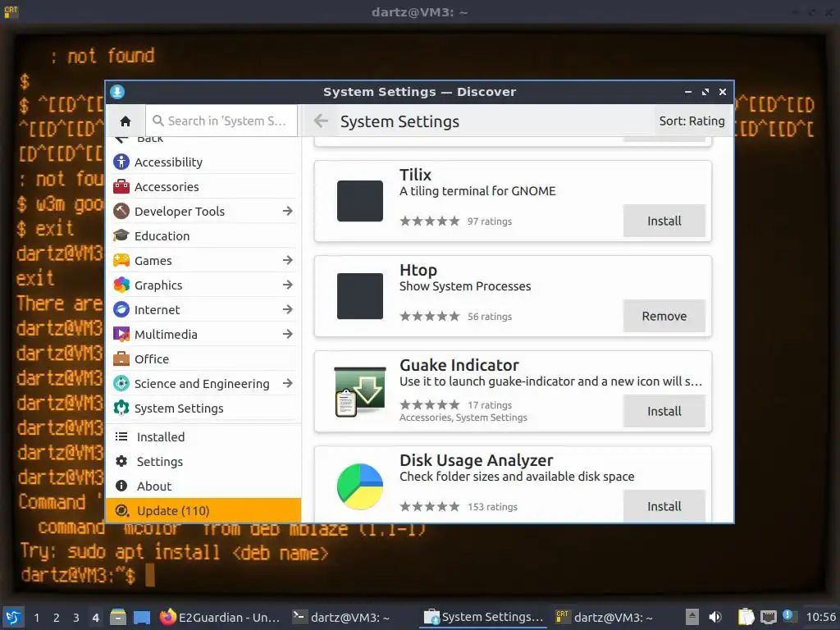Viewport: 840px width, 630px height.
Task: Open the About page
Action: click(204, 486)
